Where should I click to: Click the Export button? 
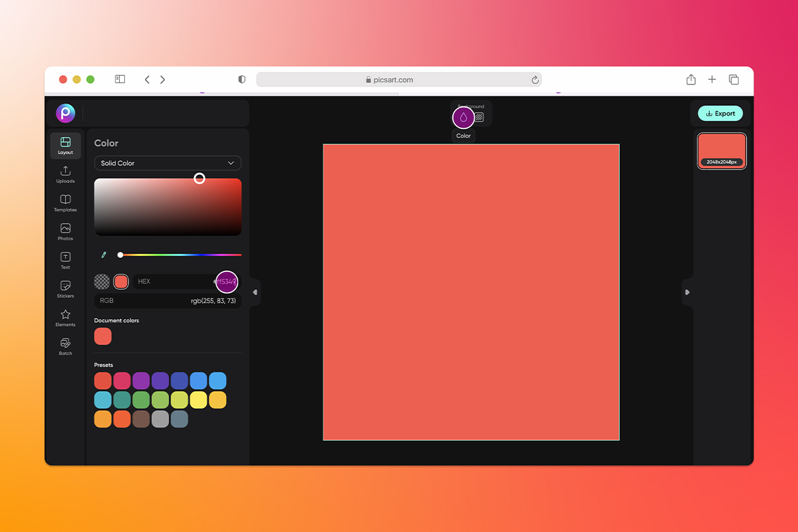pos(720,113)
